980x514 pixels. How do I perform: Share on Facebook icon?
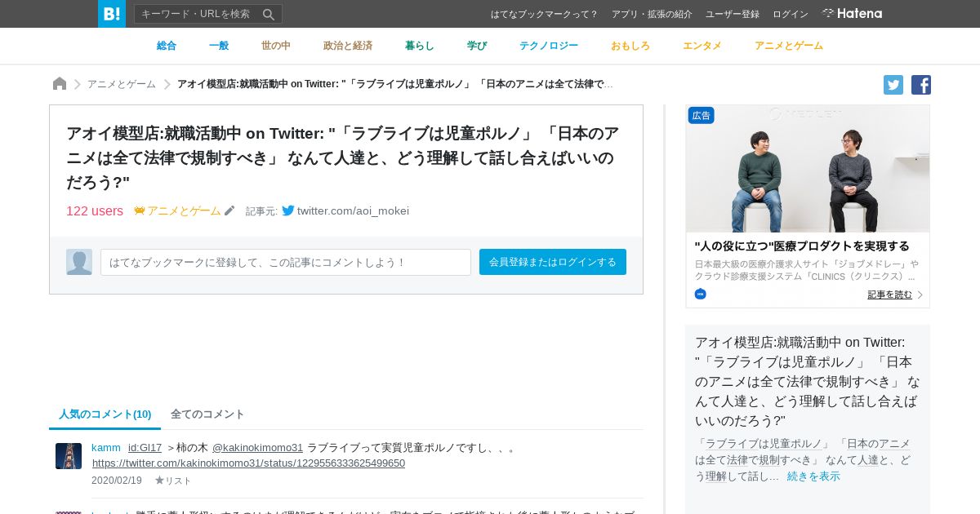tap(921, 85)
